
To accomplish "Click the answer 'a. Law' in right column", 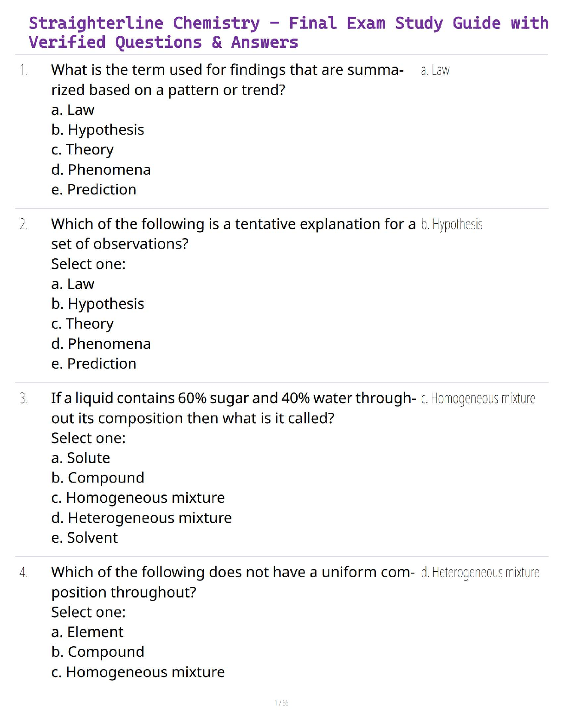I will (435, 70).
